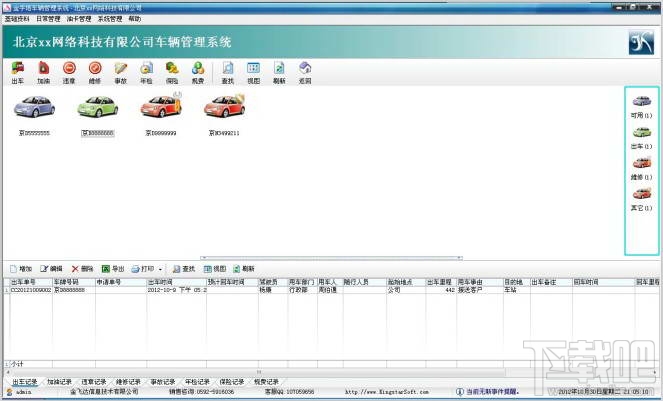The image size is (663, 401).
Task: Open the 系统管理 menu
Action: pyautogui.click(x=110, y=19)
